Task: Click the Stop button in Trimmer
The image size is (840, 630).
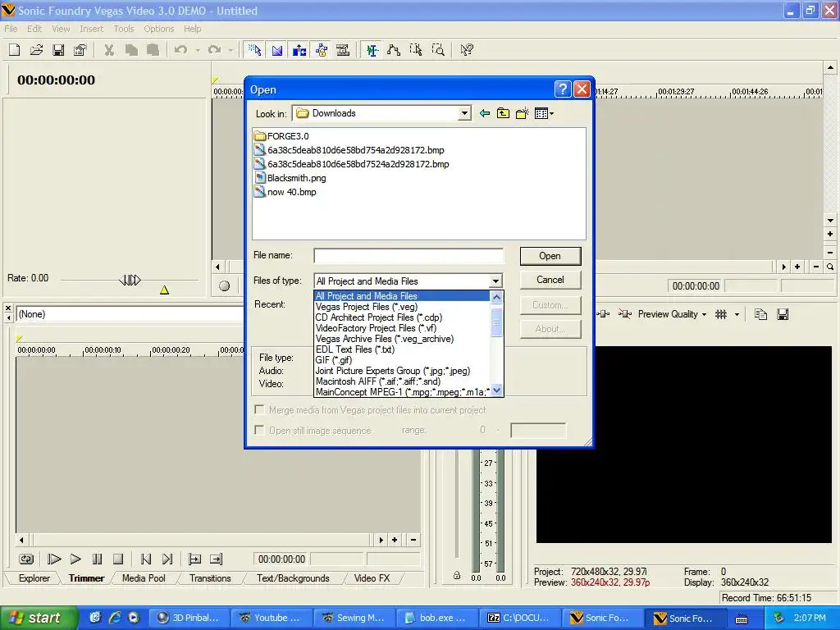Action: [x=118, y=559]
